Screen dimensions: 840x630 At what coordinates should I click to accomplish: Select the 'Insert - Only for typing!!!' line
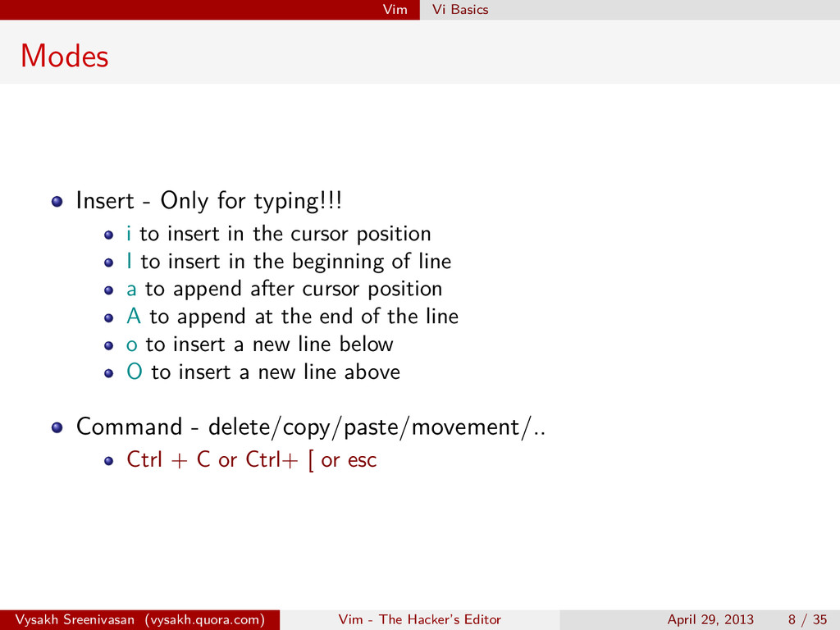pos(209,201)
